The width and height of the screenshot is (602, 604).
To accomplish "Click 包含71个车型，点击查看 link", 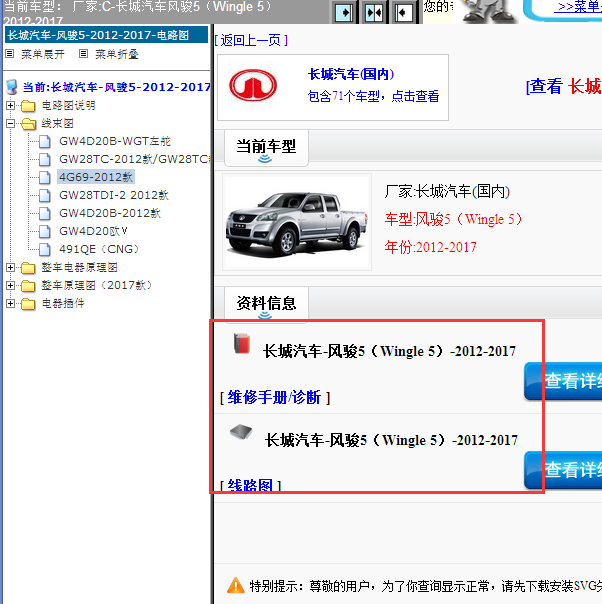I will pyautogui.click(x=373, y=96).
